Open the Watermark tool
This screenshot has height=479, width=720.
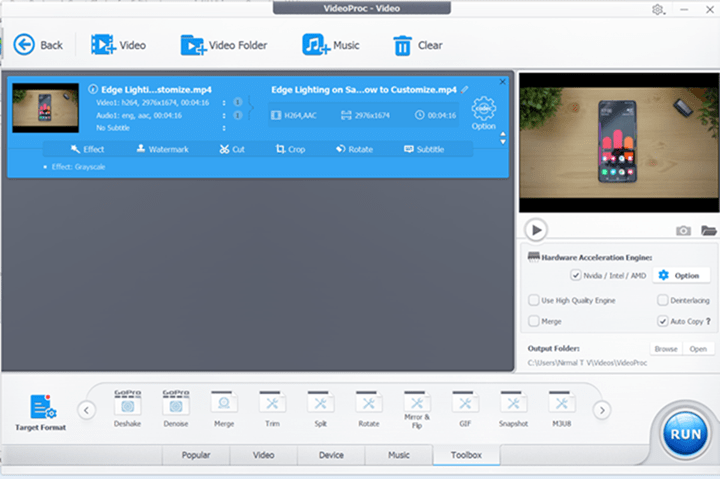pos(163,149)
